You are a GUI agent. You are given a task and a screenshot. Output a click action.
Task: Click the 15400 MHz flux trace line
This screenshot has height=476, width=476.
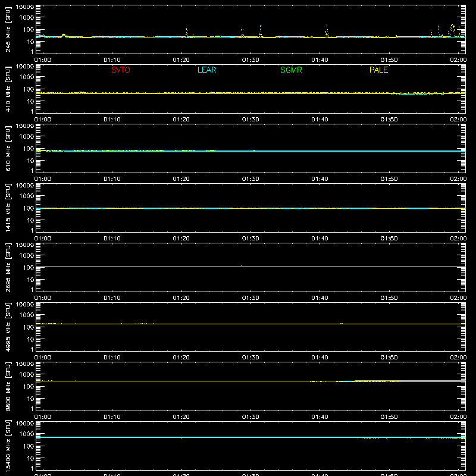coord(250,437)
